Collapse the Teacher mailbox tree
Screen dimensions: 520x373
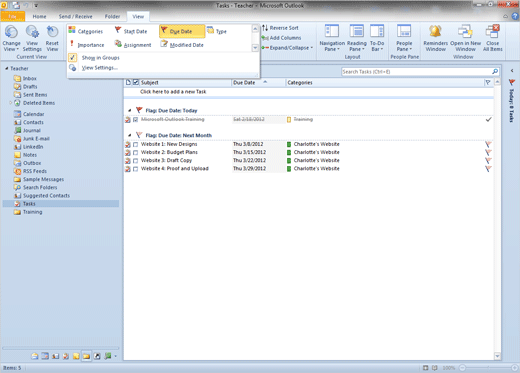6,68
